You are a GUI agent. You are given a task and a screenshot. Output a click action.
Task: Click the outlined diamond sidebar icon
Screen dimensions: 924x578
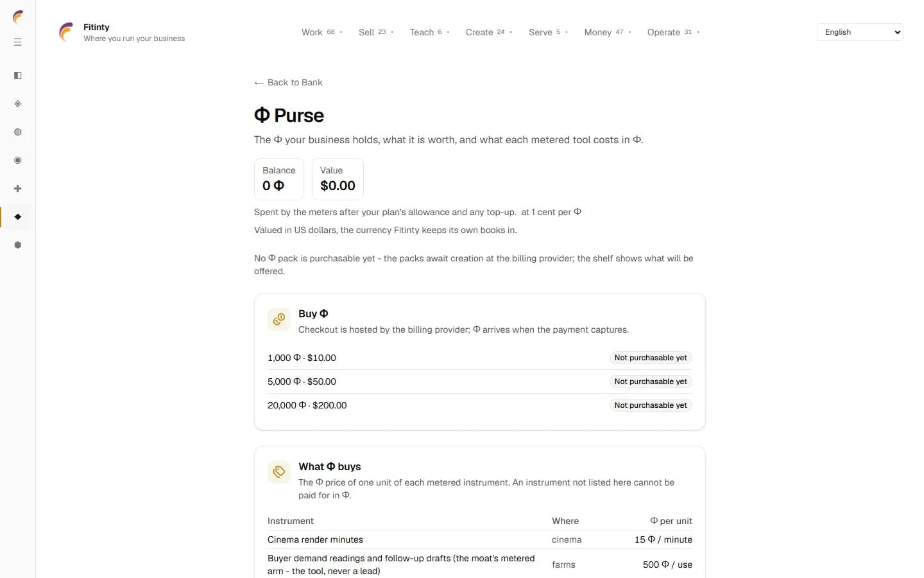(18, 104)
